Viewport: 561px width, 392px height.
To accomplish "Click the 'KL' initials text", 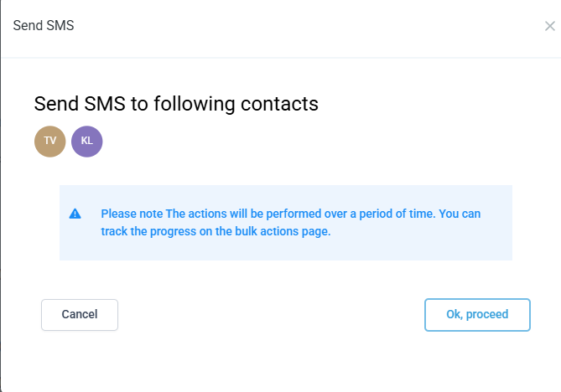I will (86, 142).
